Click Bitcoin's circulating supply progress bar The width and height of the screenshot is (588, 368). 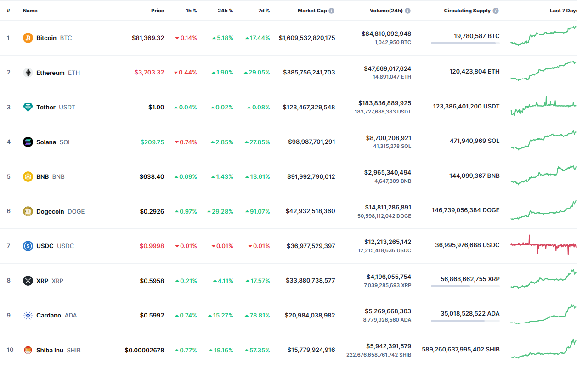click(x=465, y=43)
